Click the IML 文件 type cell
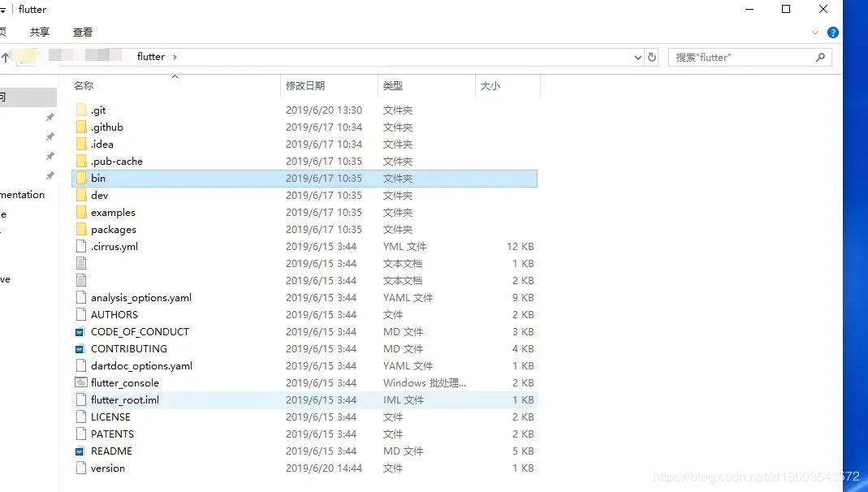Screen dimensions: 868x492 (x=404, y=400)
